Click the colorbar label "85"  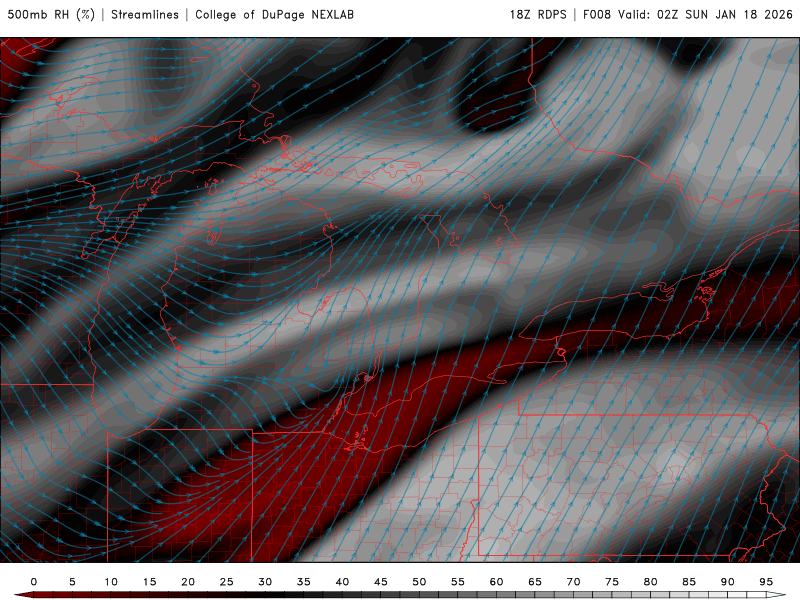pos(689,582)
